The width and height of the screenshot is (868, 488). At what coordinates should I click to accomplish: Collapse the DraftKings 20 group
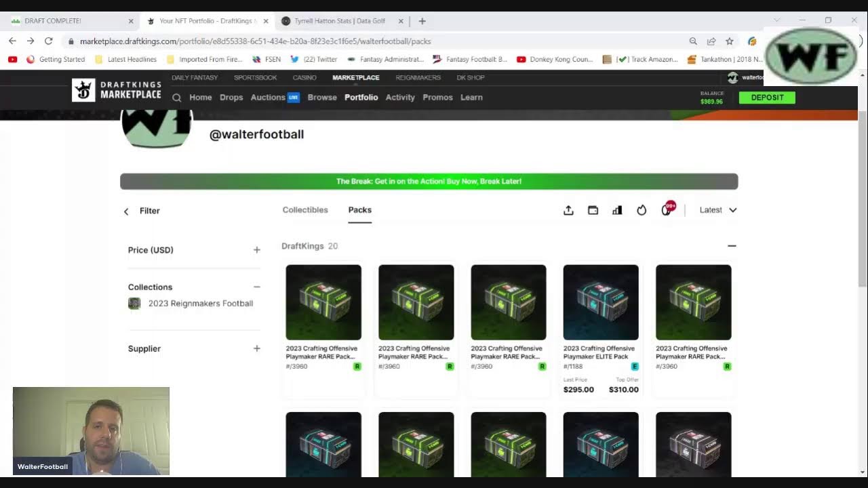click(x=732, y=246)
